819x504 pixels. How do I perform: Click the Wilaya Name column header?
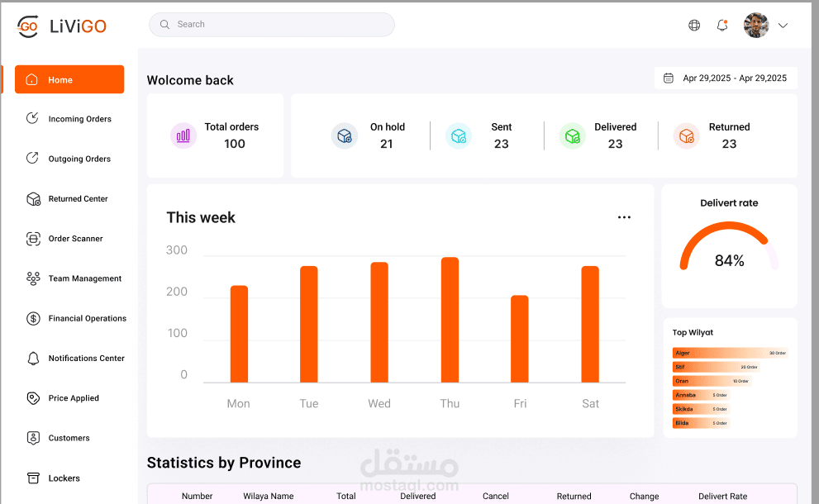[x=269, y=497]
